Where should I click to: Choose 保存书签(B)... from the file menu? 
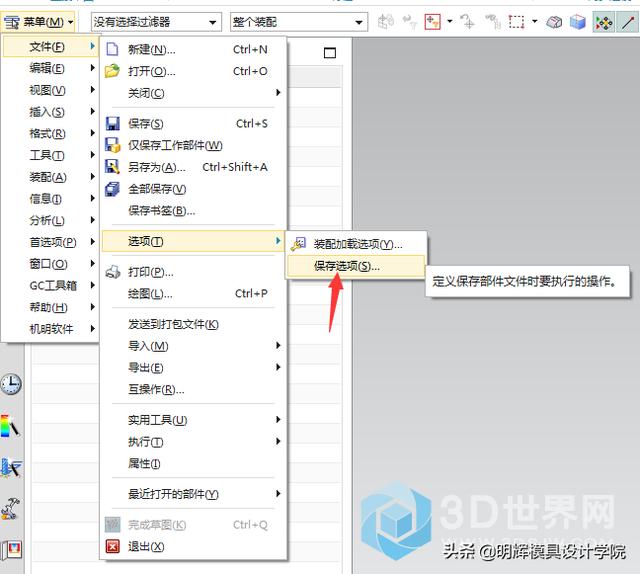(x=193, y=211)
